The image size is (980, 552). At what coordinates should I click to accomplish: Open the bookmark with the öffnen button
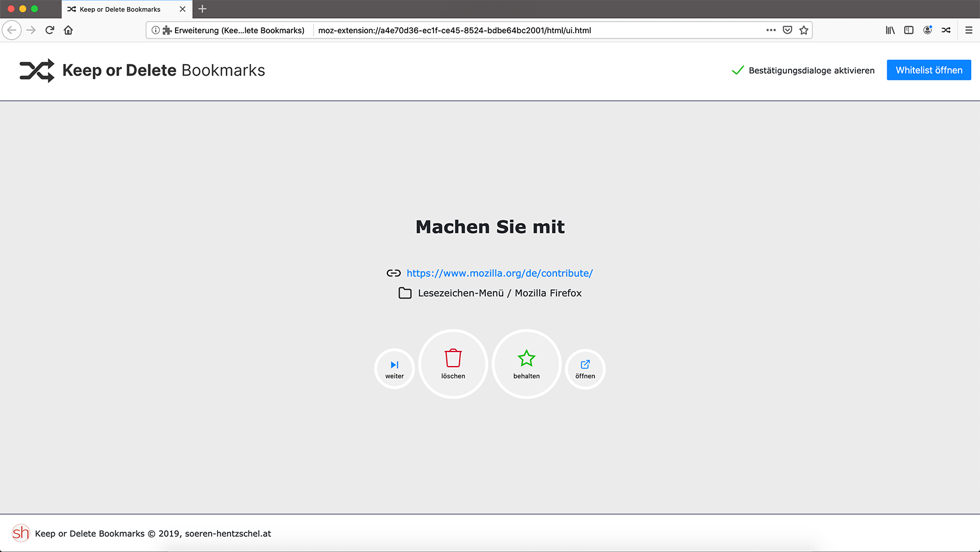tap(585, 369)
